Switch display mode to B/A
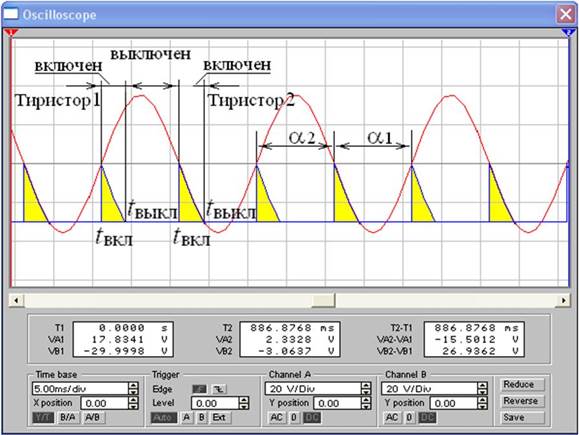Viewport: 579px width, 435px height. [68, 418]
